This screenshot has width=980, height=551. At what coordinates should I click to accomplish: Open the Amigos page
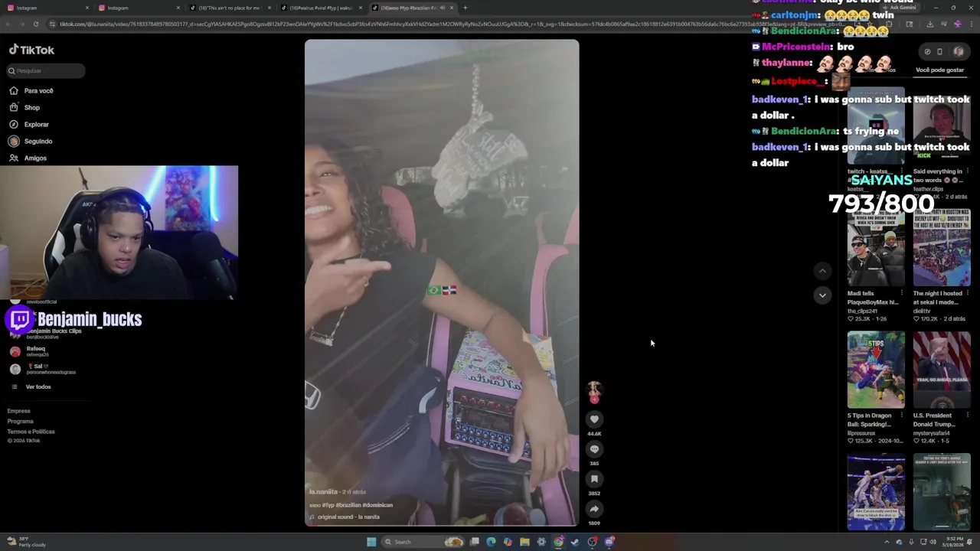point(28,158)
